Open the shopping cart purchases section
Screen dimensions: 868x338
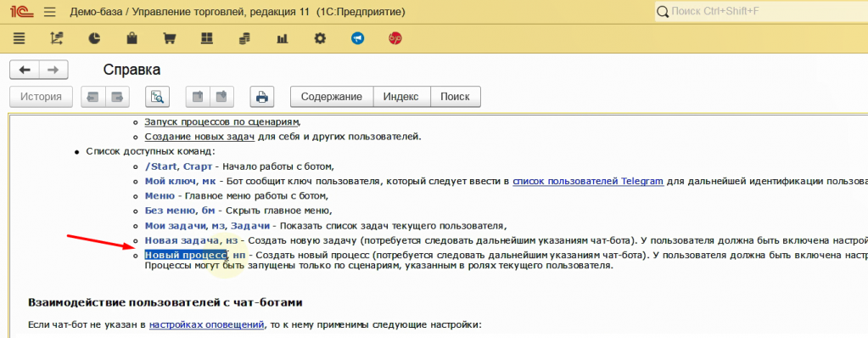point(170,39)
